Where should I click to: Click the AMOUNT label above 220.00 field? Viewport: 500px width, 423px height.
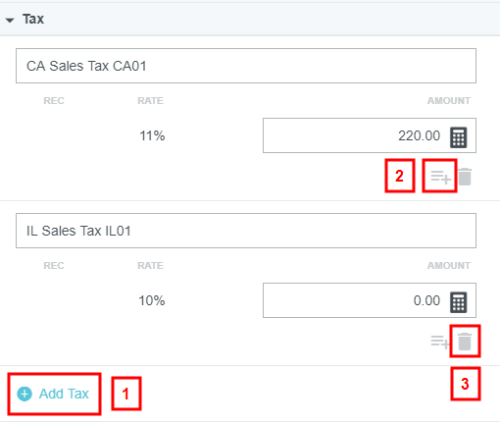click(x=449, y=101)
